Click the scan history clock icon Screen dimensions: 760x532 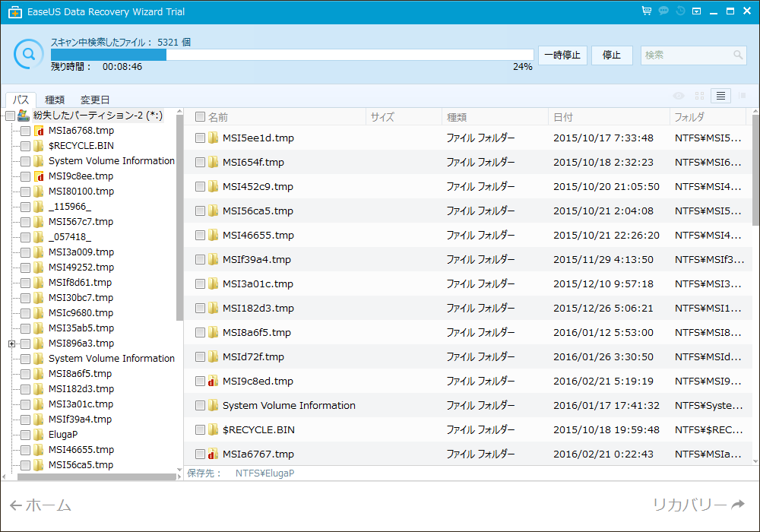coord(680,11)
